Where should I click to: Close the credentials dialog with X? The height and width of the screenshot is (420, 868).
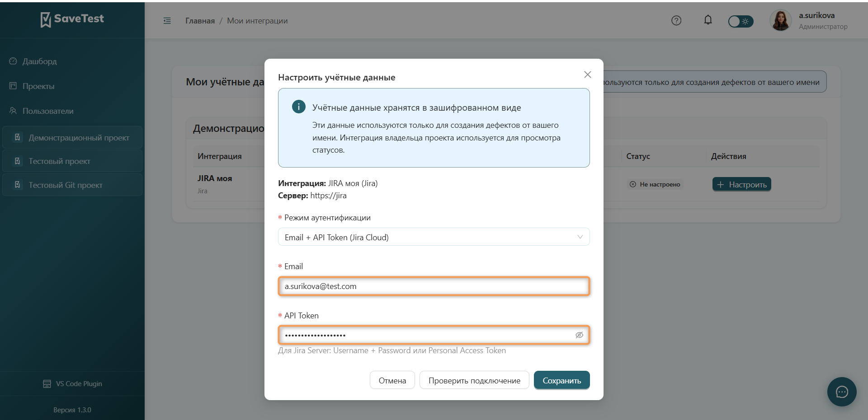587,75
